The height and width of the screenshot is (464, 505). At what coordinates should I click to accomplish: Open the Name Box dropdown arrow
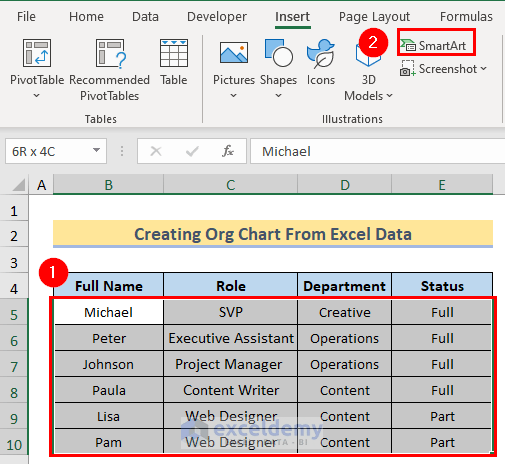pos(96,150)
